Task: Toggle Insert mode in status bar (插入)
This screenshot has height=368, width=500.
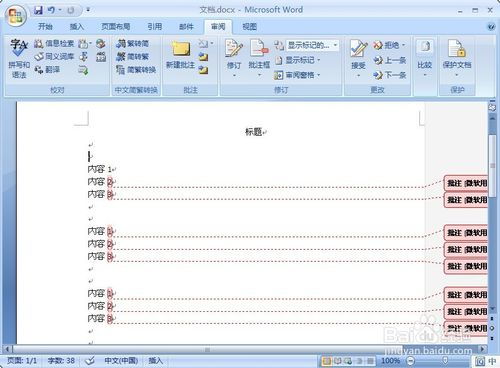Action: 155,360
